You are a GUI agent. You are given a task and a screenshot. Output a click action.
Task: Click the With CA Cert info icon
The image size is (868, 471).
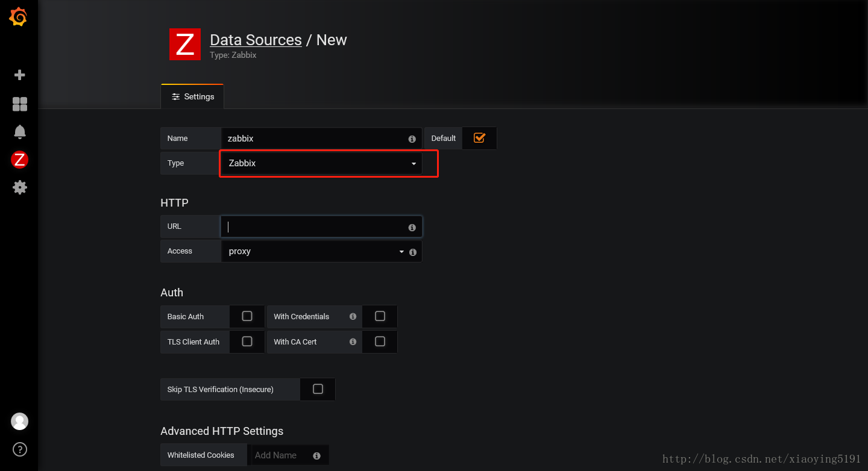coord(353,342)
